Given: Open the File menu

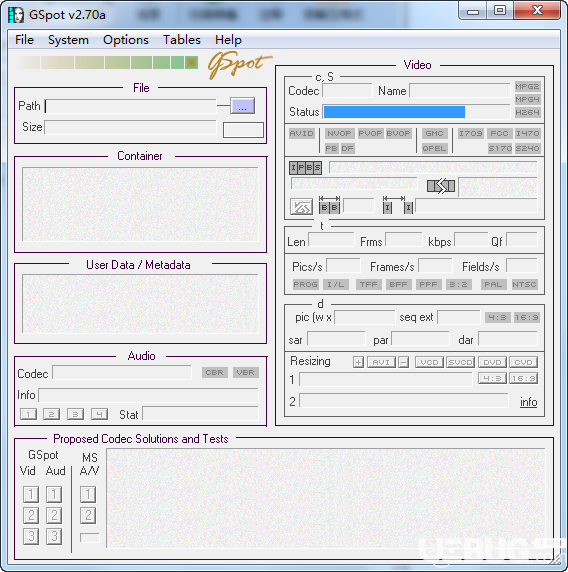Looking at the screenshot, I should point(24,39).
